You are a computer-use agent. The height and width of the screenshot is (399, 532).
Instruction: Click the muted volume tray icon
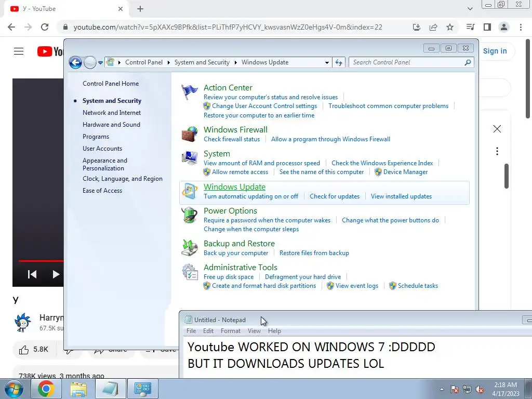tap(480, 390)
